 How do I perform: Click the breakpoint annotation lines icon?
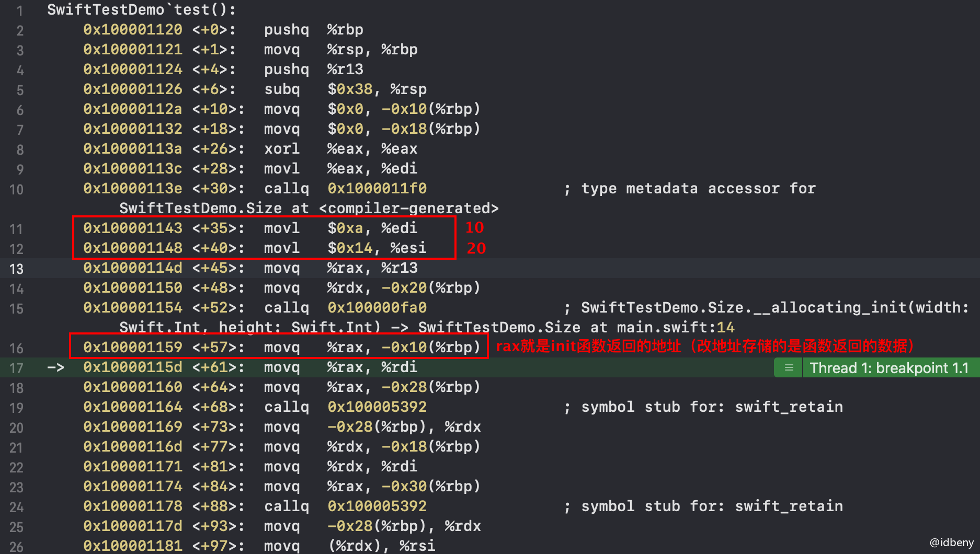click(789, 368)
